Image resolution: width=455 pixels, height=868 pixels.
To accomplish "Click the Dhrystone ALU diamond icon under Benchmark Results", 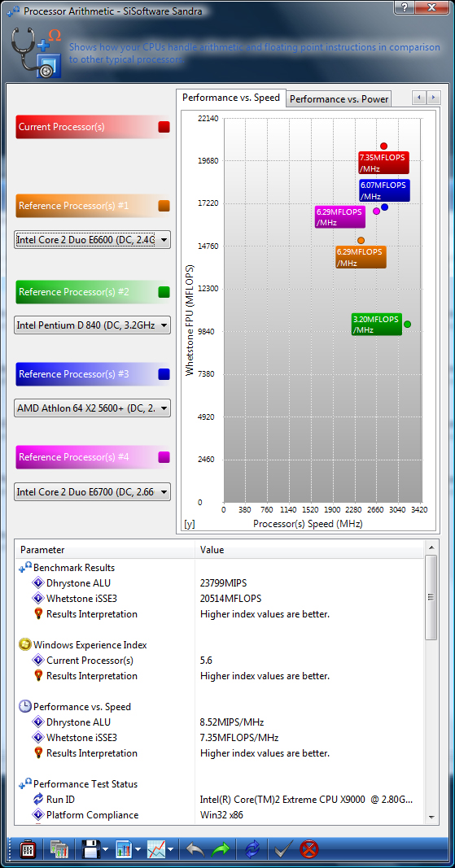I will (38, 583).
